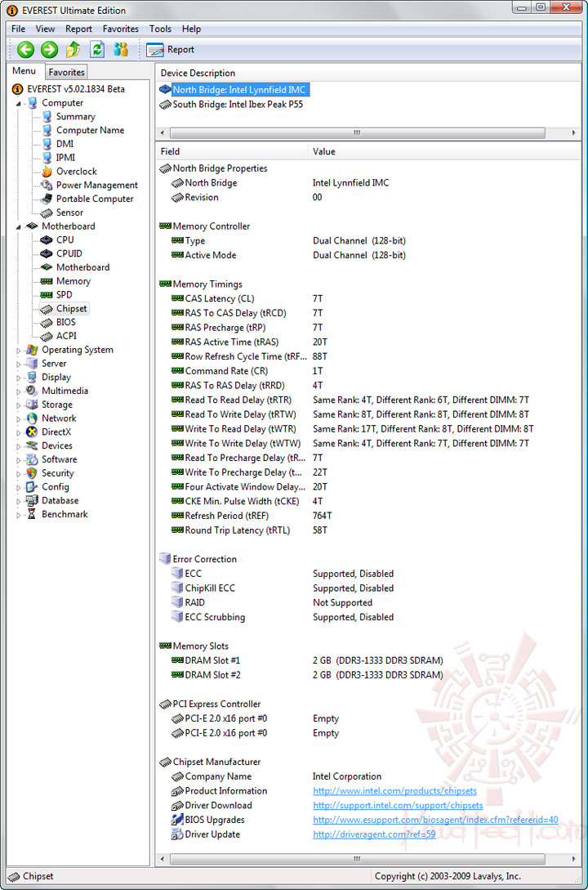Switch to the Menu tab
The width and height of the screenshot is (588, 890).
click(24, 71)
